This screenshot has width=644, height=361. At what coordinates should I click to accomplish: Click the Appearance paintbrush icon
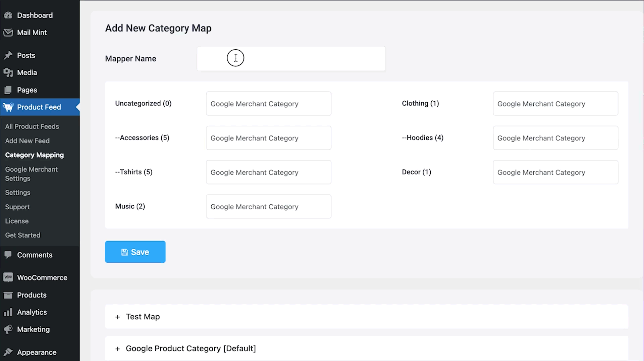tap(8, 352)
